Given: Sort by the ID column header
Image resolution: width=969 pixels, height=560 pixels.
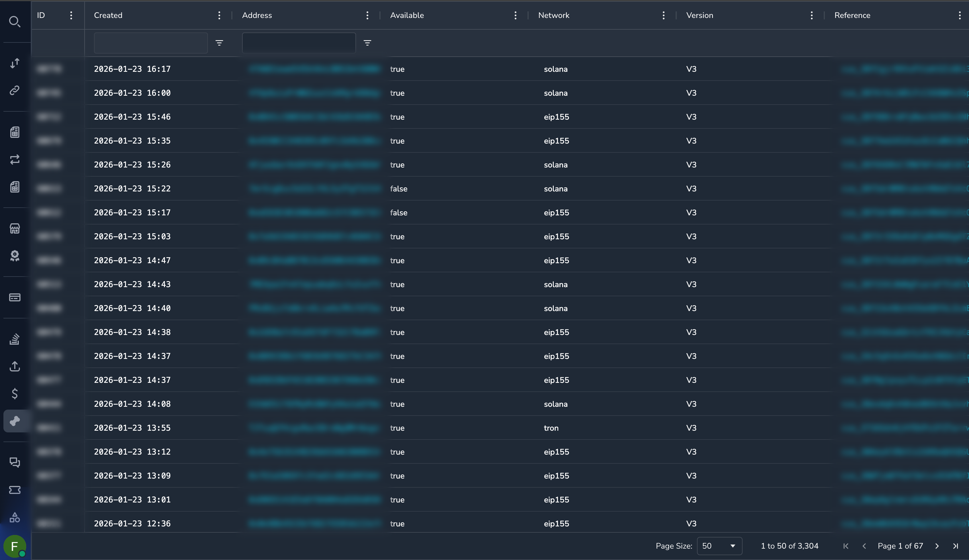Looking at the screenshot, I should point(41,15).
